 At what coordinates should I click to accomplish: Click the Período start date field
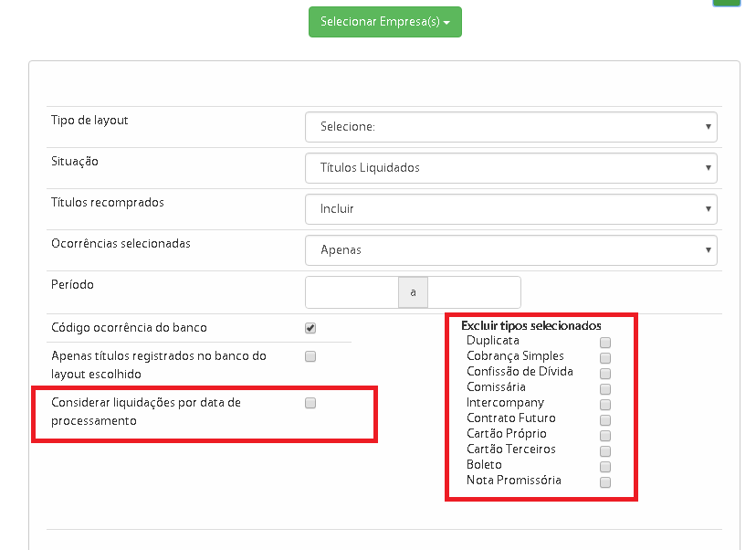click(352, 292)
